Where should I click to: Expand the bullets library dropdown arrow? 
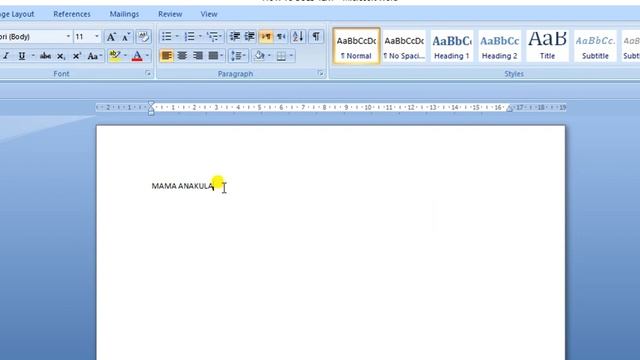click(177, 37)
